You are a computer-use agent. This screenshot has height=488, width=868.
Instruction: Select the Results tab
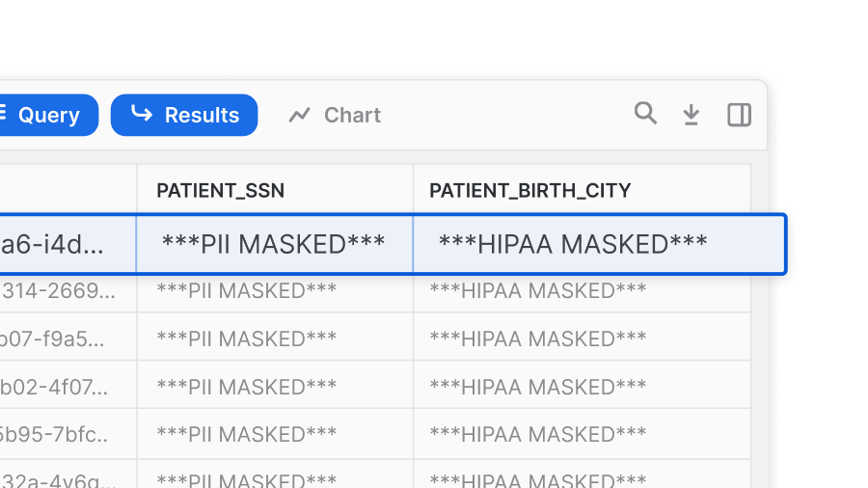click(184, 116)
